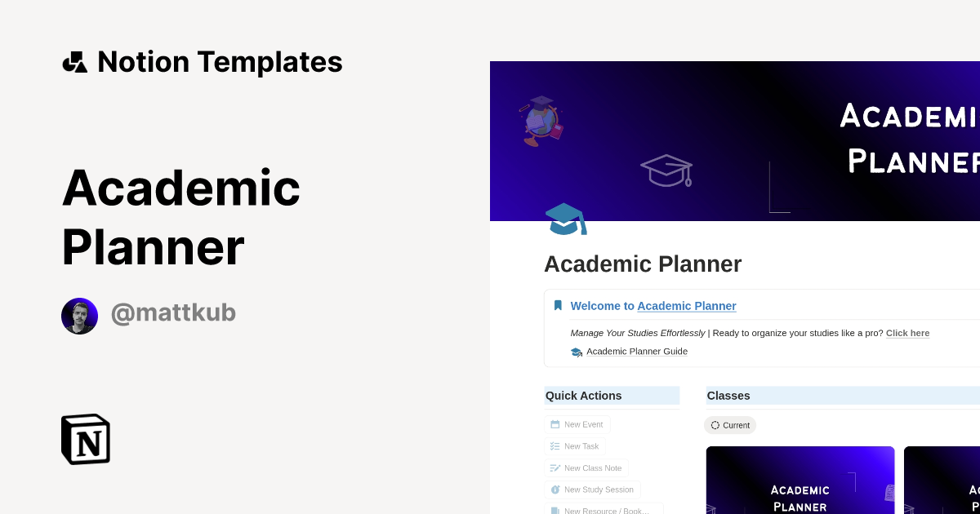Open the Academic Planner Guide page
Image resolution: width=980 pixels, height=514 pixels.
[x=637, y=352]
